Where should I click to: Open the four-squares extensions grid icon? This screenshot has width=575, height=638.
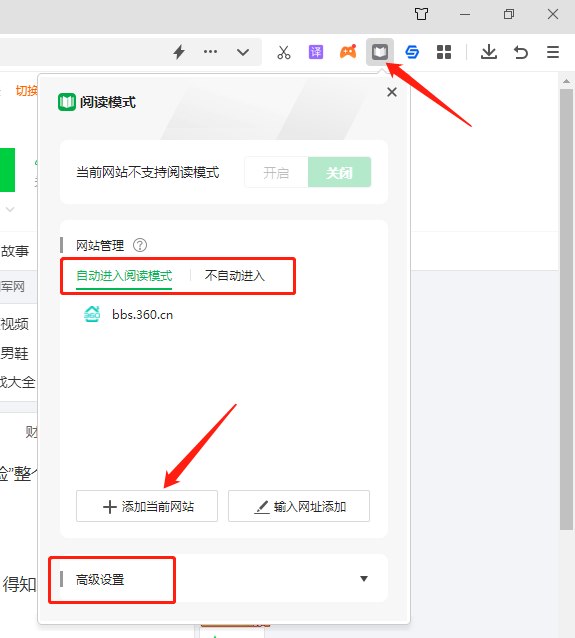point(444,52)
